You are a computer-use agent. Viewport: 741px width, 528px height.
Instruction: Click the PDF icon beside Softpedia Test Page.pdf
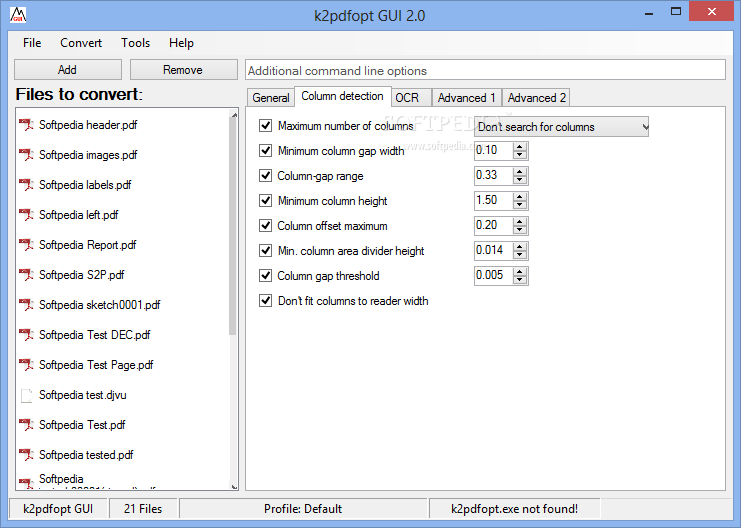pos(26,365)
